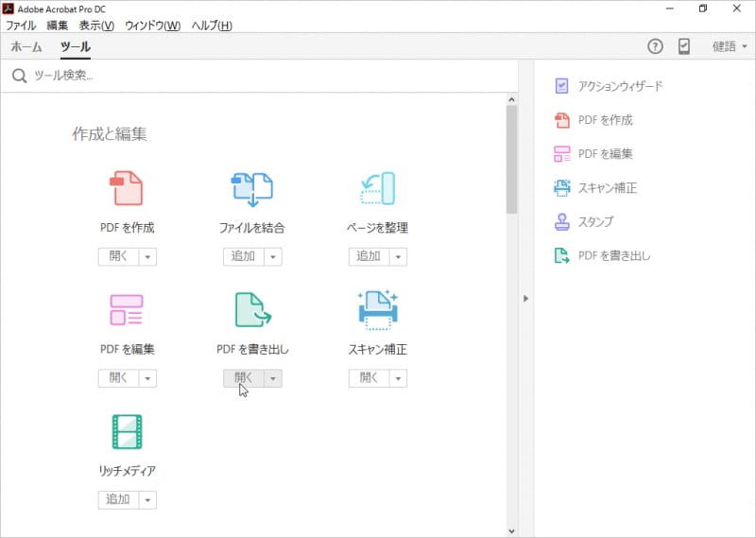Click 開く button under スキャン補正
Viewport: 756px width, 538px height.
pyautogui.click(x=369, y=378)
